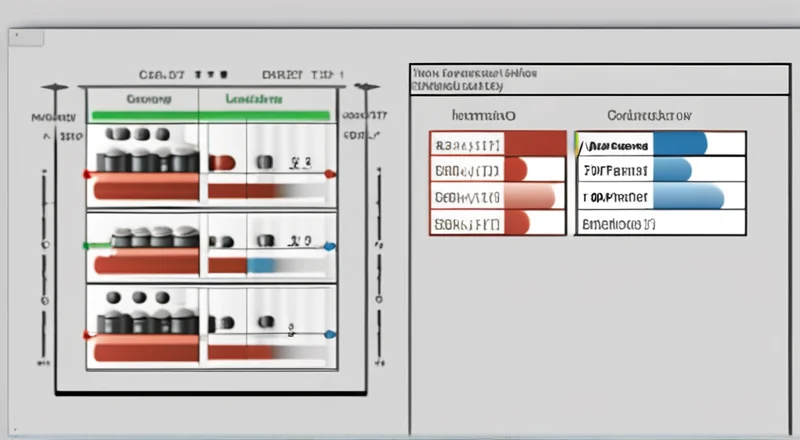The width and height of the screenshot is (800, 440).
Task: Click the red end marker right of the top chart row
Action: click(331, 174)
